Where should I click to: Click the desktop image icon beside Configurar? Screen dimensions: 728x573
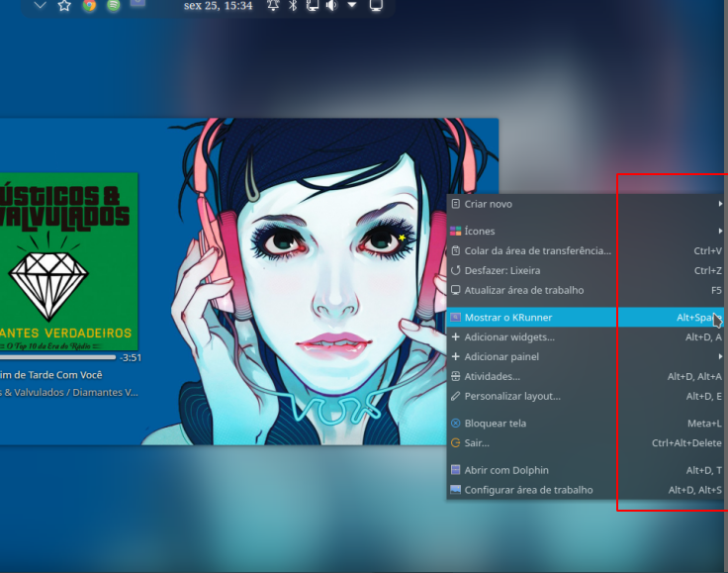456,490
